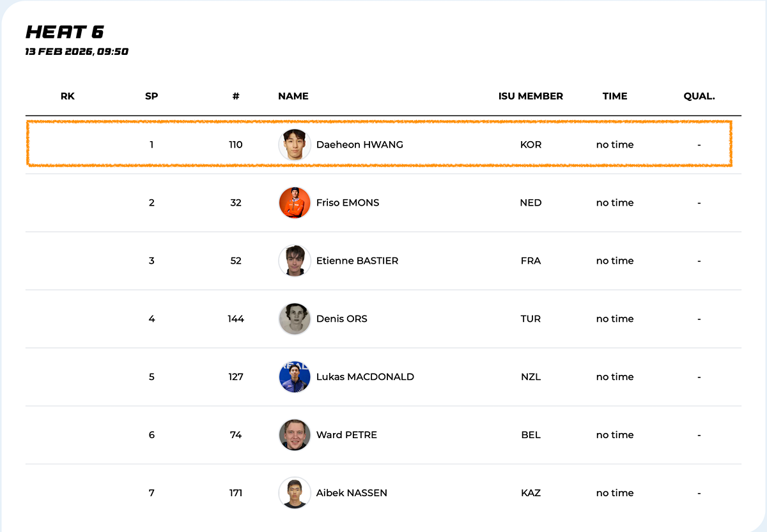Screen dimensions: 767x532
Task: Click Aibek Nassen's avatar
Action: click(x=295, y=493)
